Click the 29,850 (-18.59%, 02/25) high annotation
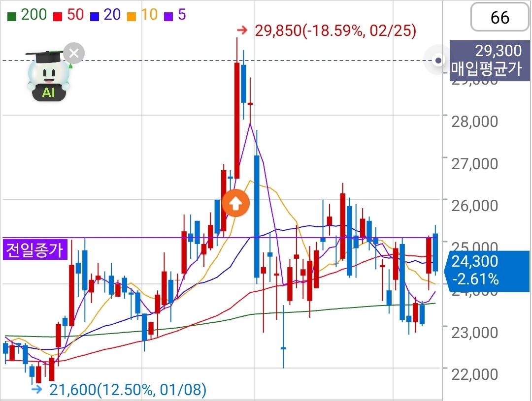This screenshot has height=401, width=532. 335,31
